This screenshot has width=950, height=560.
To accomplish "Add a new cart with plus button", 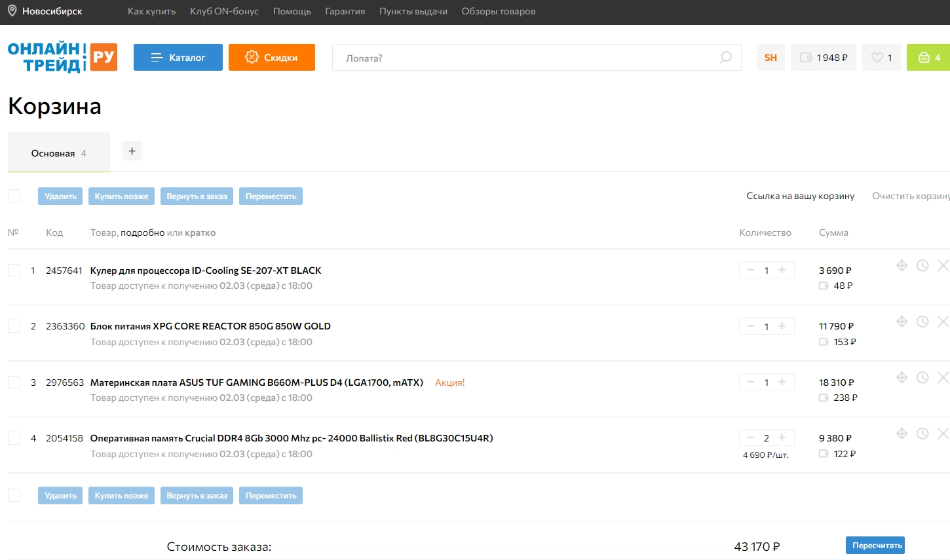I will 132,151.
